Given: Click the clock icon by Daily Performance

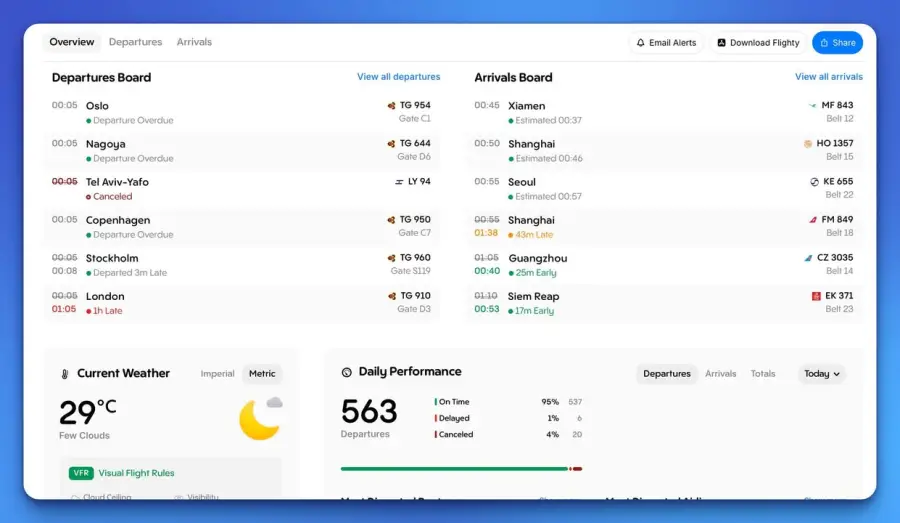Looking at the screenshot, I should 347,372.
